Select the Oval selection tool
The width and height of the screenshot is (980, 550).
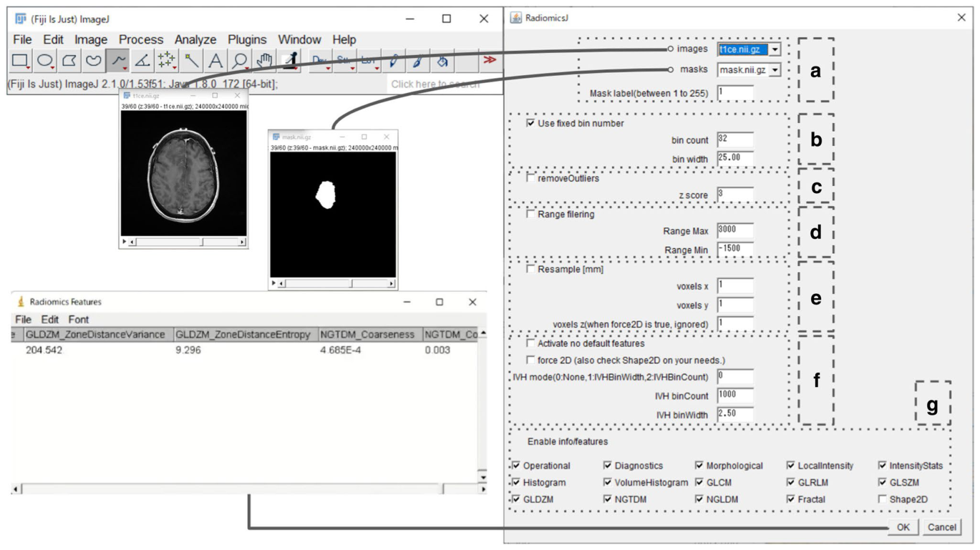click(44, 61)
